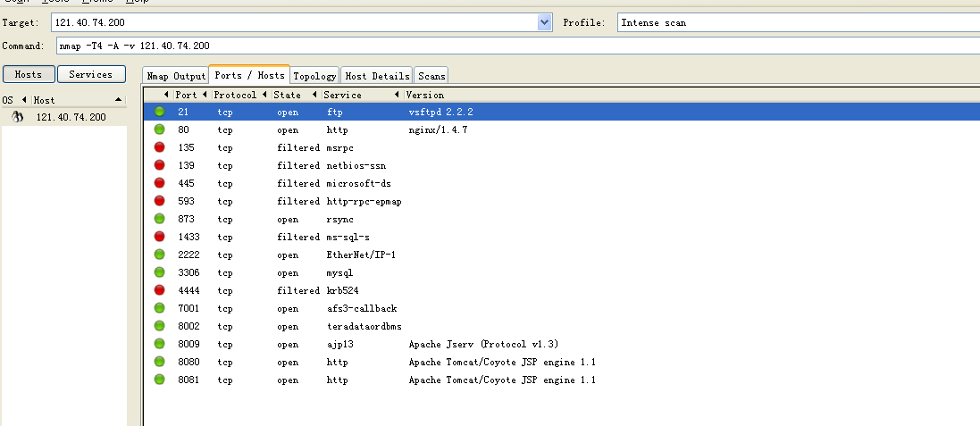The height and width of the screenshot is (426, 980).
Task: Click the Linux penguin OS icon for the host
Action: coord(18,117)
